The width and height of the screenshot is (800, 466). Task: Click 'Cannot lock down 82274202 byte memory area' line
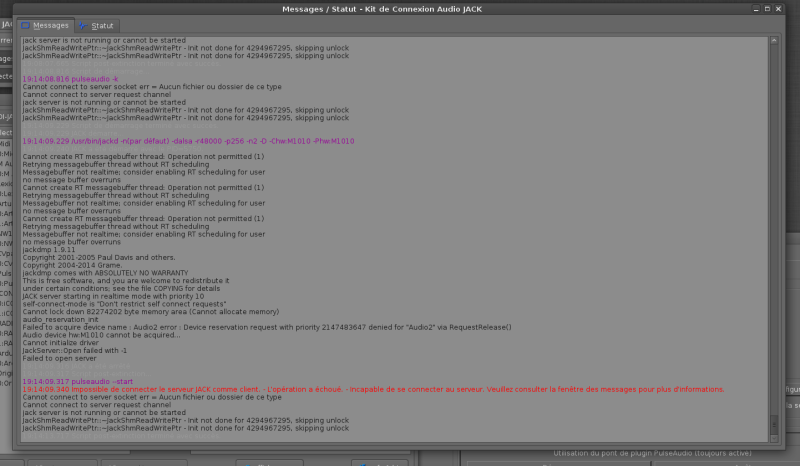click(151, 311)
